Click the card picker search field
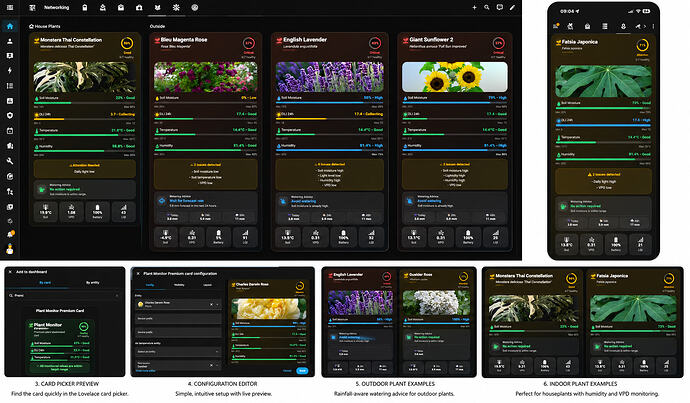This screenshot has width=690, height=403. [64, 295]
